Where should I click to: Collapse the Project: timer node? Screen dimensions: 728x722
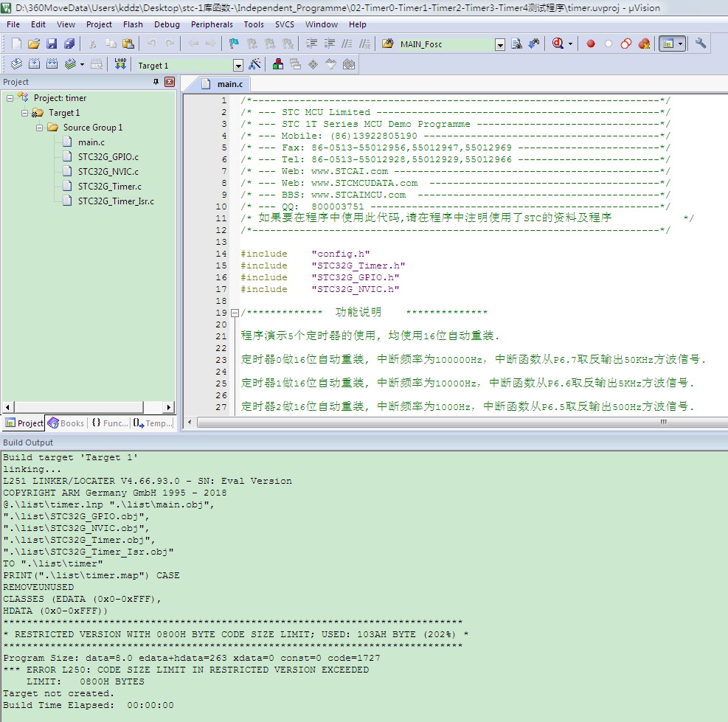click(10, 98)
